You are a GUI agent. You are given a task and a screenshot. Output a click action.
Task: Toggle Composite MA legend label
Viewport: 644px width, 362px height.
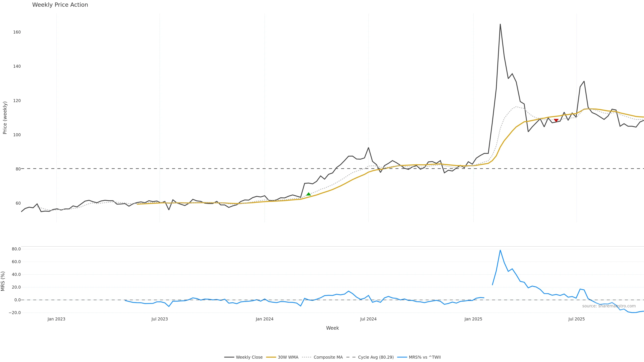click(328, 357)
